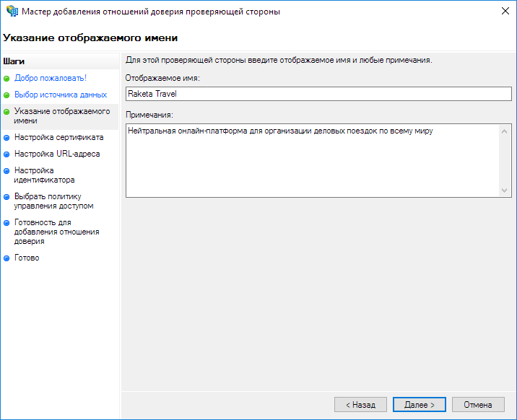Click the blue bullet beside "Выбрать политику управления доступом"
The width and height of the screenshot is (517, 420).
(x=6, y=196)
